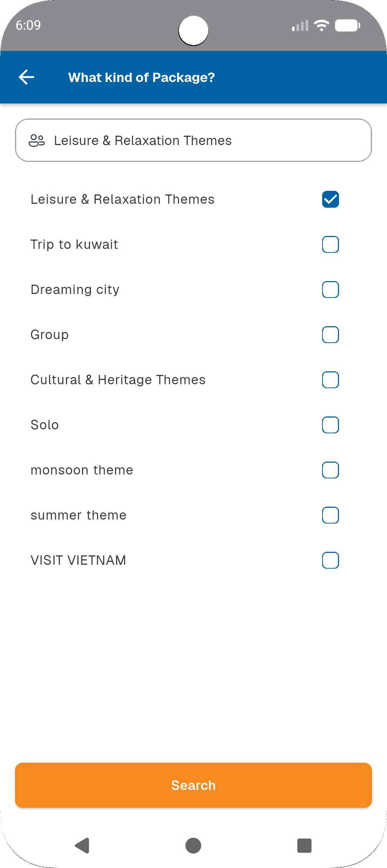Mark the VISIT VIETNAM checkbox
The height and width of the screenshot is (868, 387).
point(330,560)
